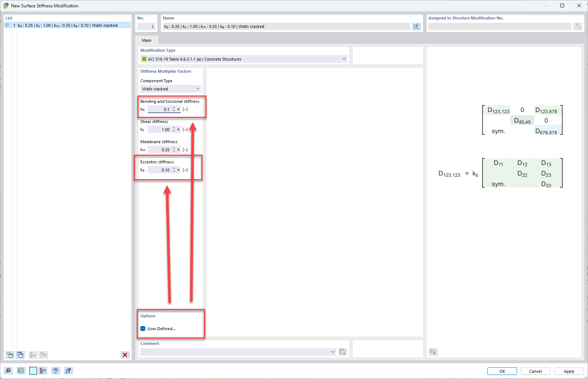588x379 pixels.
Task: Create a new stiffness modification entry
Action: click(x=10, y=355)
